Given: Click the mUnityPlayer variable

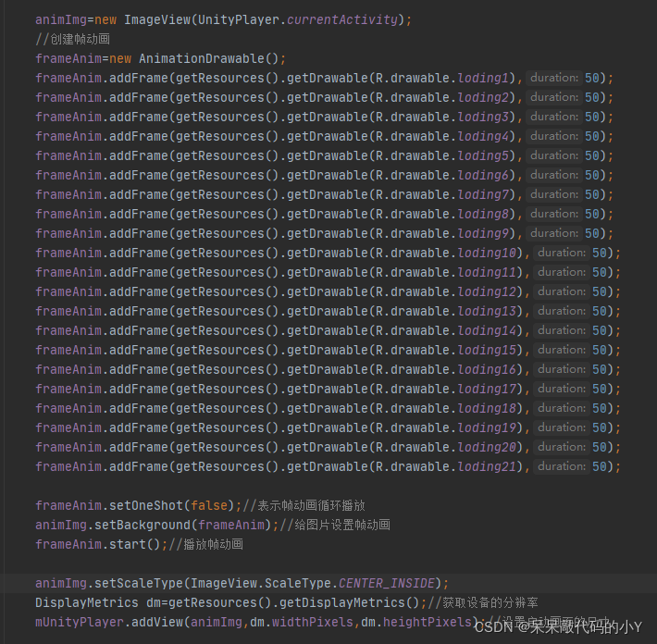Looking at the screenshot, I should click(x=80, y=622).
